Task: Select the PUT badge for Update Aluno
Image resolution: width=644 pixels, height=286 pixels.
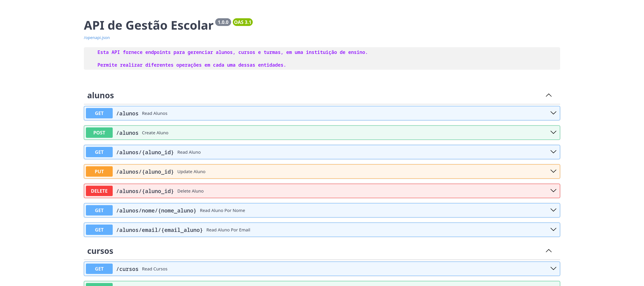Action: [99, 171]
